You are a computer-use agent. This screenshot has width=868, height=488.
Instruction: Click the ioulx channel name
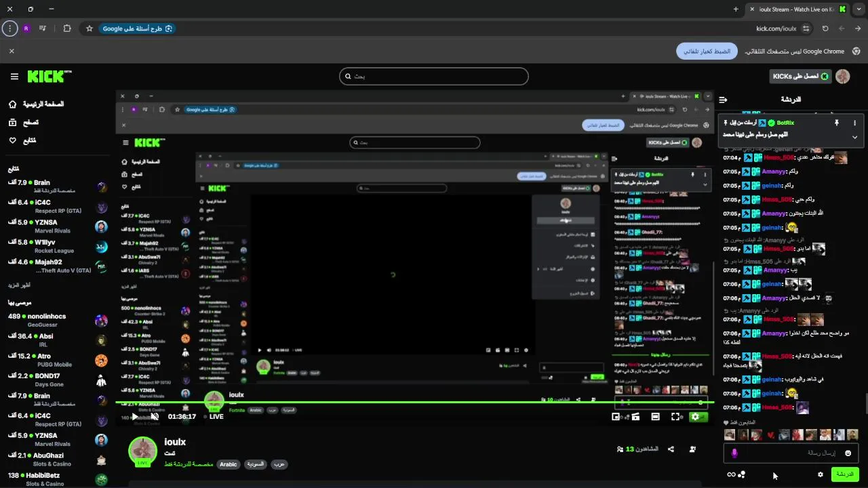coord(175,442)
